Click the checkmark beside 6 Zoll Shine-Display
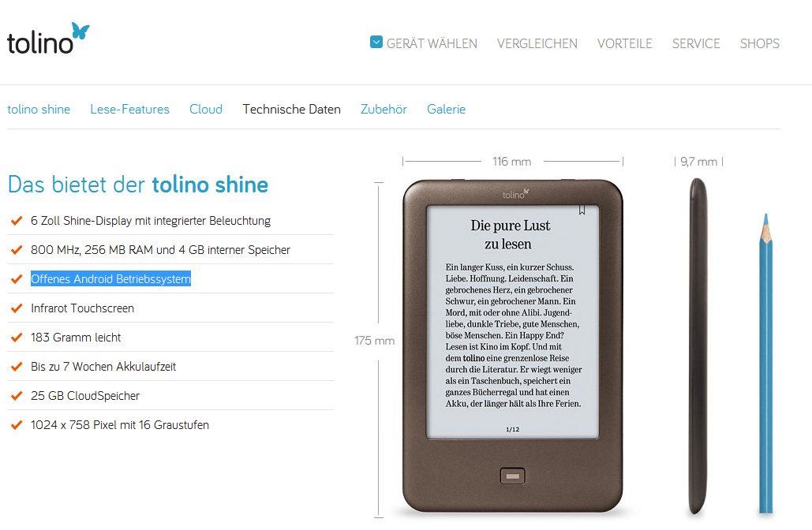This screenshot has height=530, width=812. 17,221
